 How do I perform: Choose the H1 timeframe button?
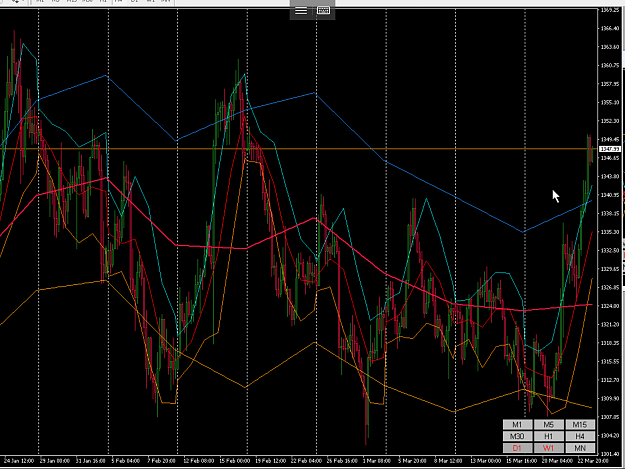tap(548, 436)
